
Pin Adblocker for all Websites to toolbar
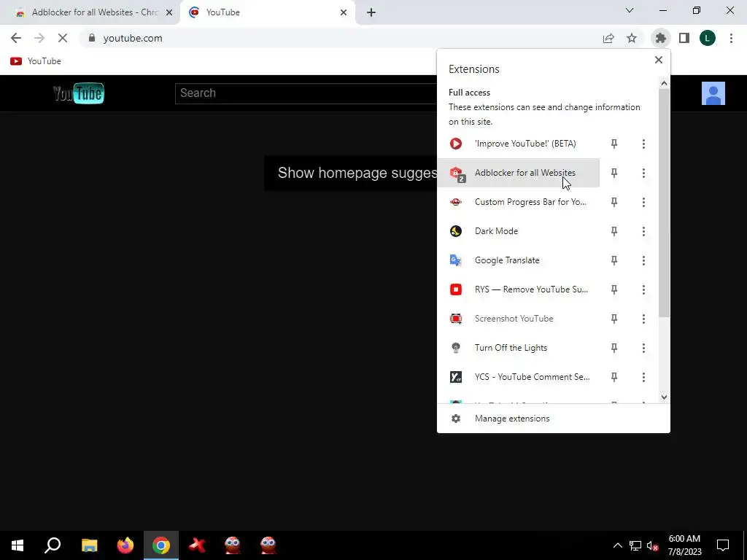(614, 173)
